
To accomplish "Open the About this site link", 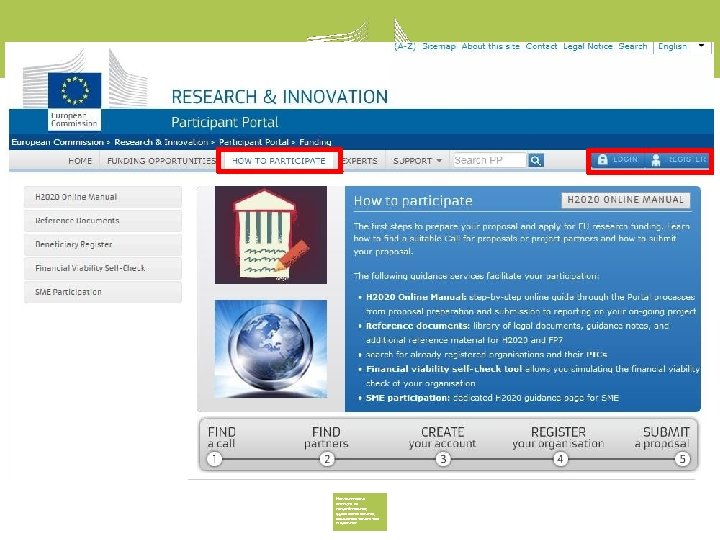I will [490, 46].
